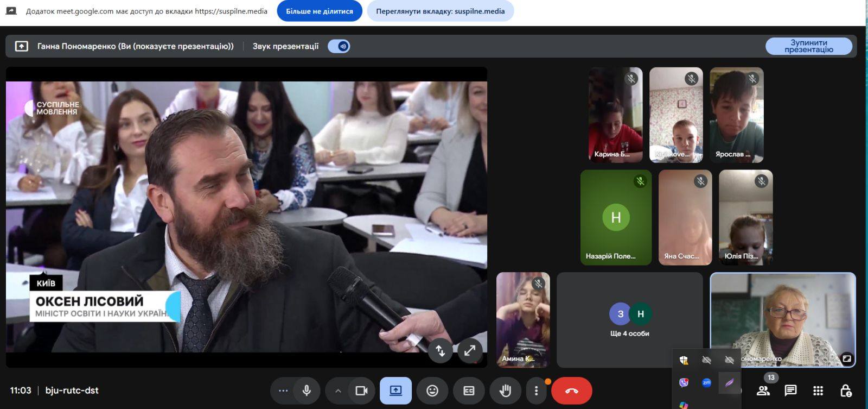The height and width of the screenshot is (409, 868).
Task: Open the emoji reactions button
Action: pos(432,391)
